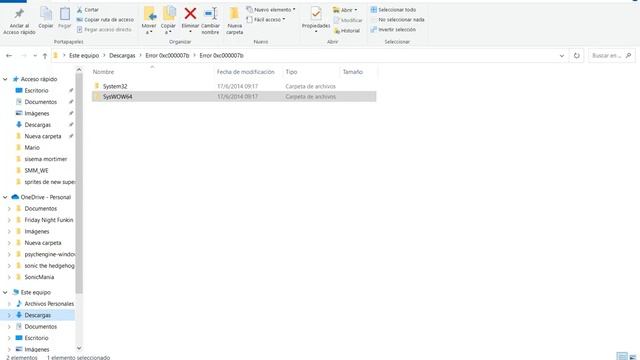Click Descargas in the address breadcrumb
Image resolution: width=640 pixels, height=360 pixels.
(122, 56)
